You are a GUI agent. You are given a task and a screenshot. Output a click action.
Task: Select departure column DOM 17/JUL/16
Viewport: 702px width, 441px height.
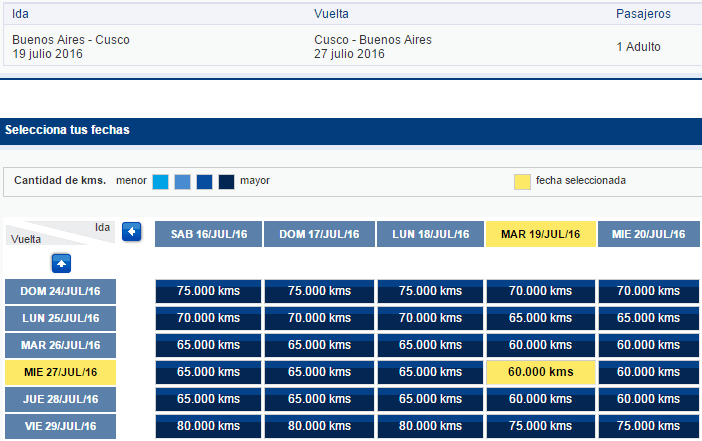(319, 234)
